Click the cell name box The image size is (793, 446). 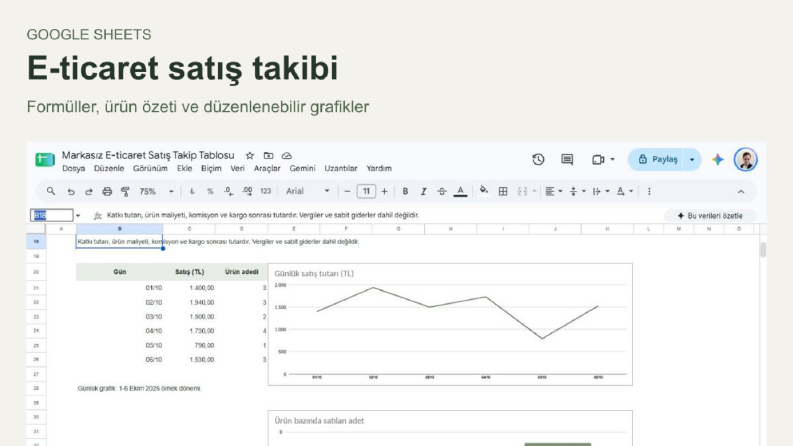pos(52,215)
